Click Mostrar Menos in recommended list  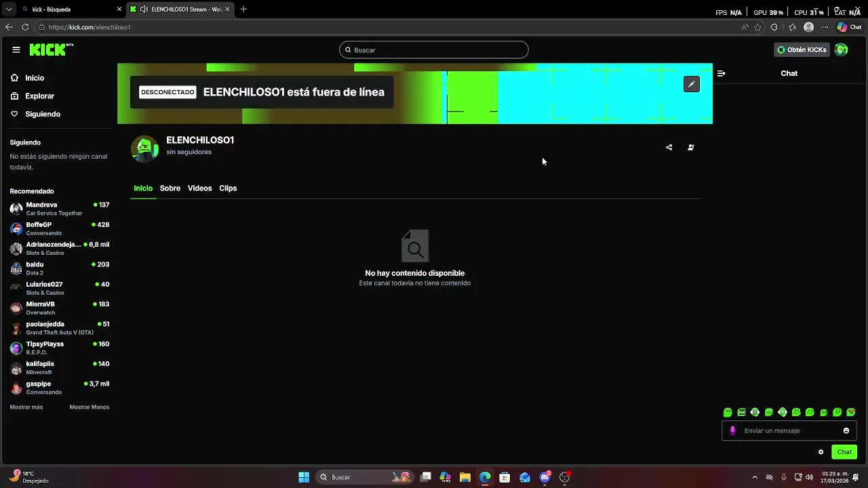(x=90, y=407)
